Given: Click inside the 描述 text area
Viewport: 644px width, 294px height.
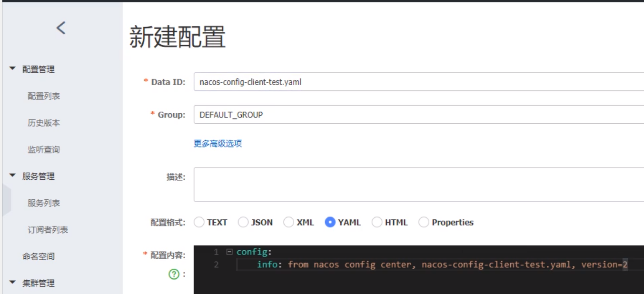Looking at the screenshot, I should [x=419, y=185].
